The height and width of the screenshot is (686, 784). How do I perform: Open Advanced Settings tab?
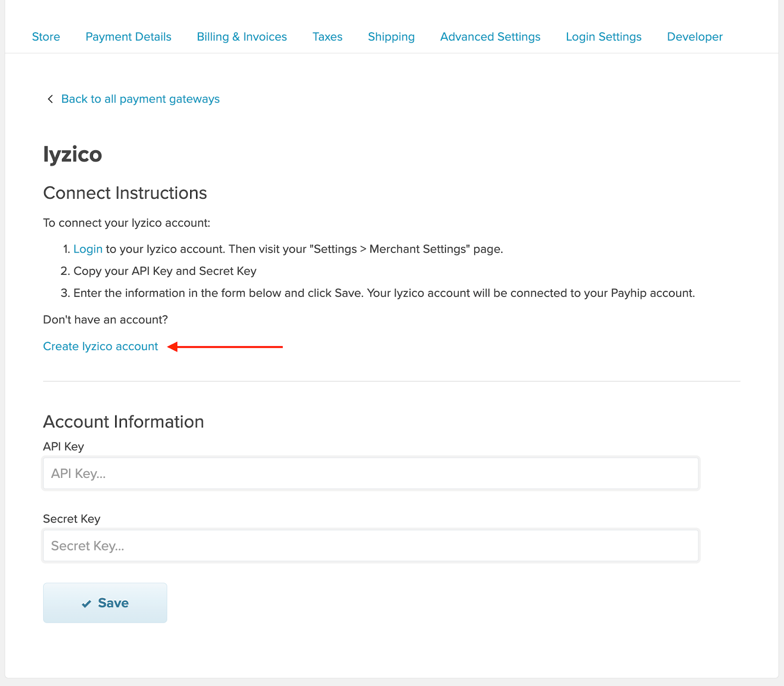490,37
